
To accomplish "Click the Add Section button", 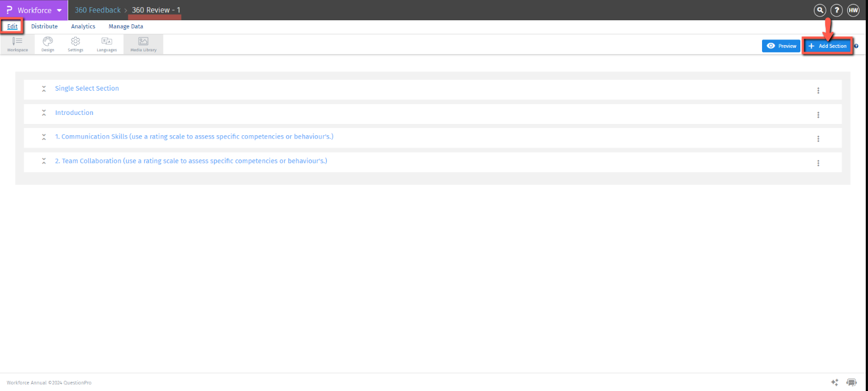I will coord(827,46).
